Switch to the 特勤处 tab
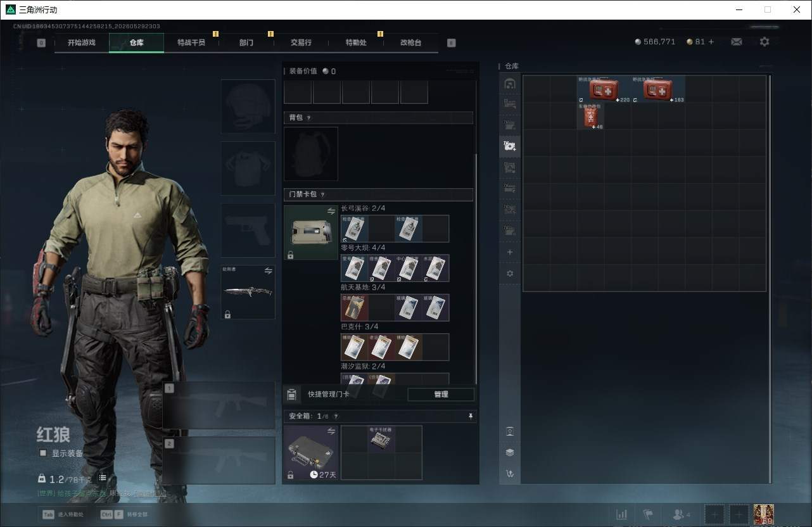 click(x=356, y=42)
